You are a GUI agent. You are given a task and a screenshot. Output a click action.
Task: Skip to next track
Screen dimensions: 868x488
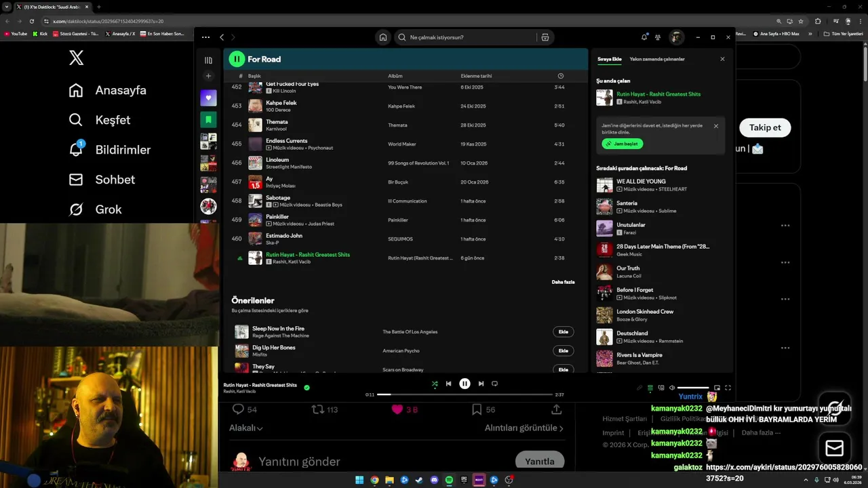pos(481,384)
